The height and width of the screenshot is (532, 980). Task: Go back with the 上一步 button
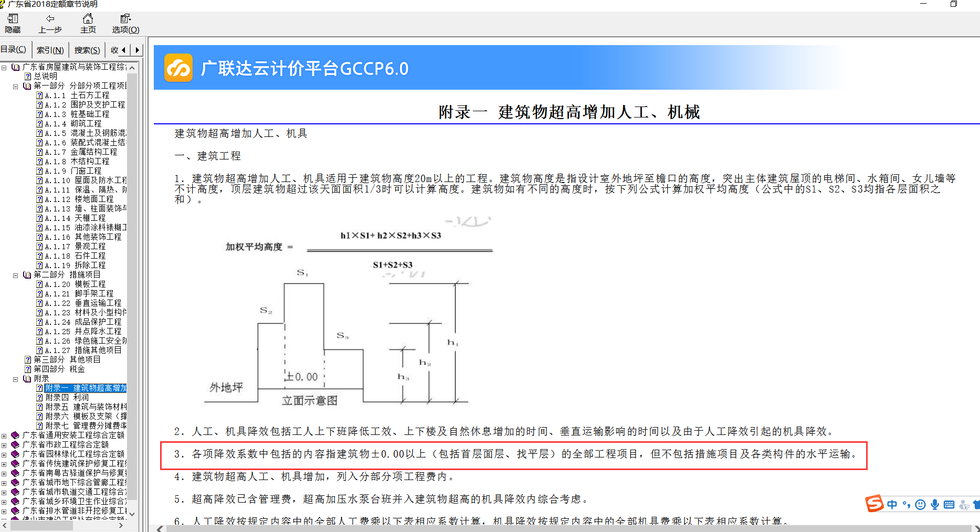click(50, 24)
